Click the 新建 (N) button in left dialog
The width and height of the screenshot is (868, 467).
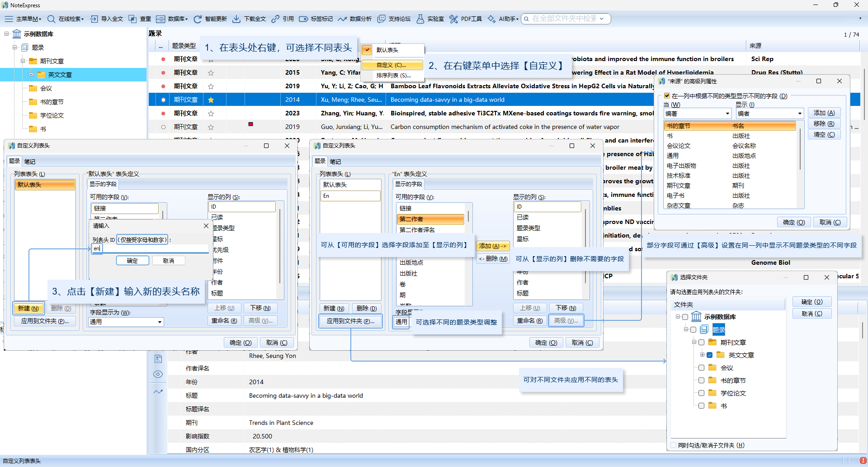click(x=28, y=309)
